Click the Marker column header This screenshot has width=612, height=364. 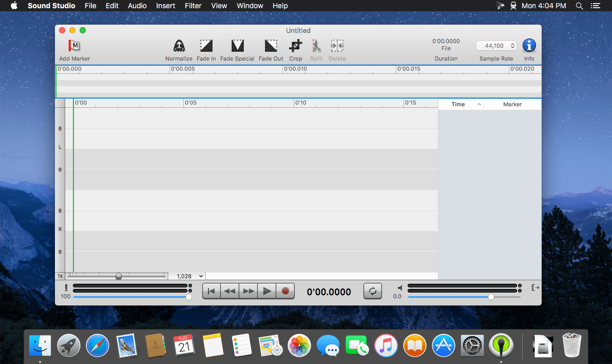[x=512, y=104]
